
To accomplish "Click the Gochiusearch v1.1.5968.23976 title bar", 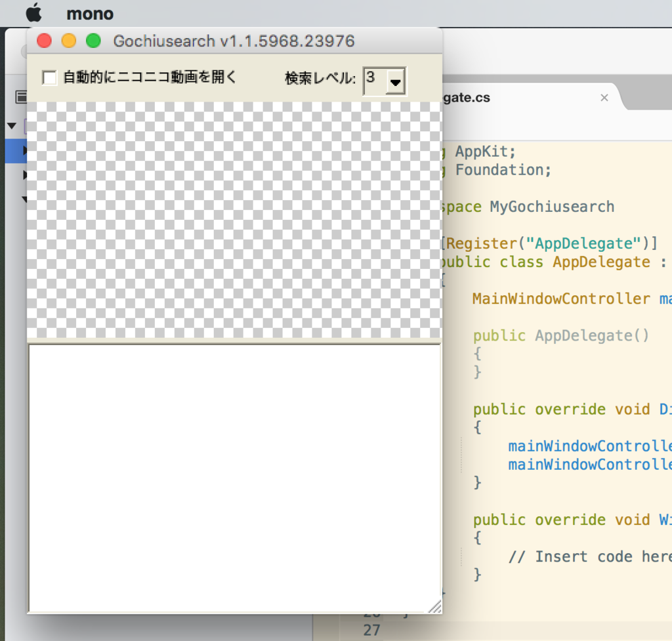I will coord(234,41).
